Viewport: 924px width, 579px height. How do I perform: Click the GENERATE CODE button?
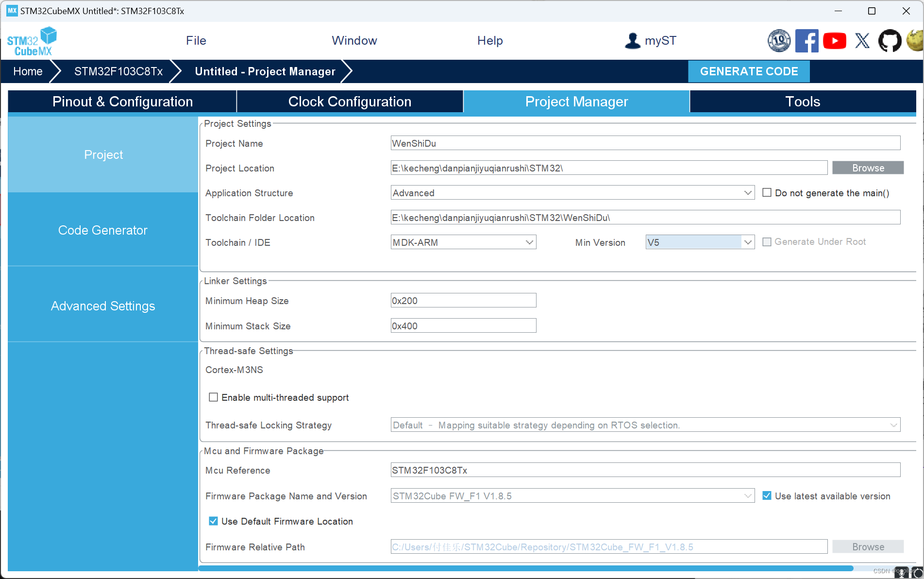click(x=749, y=71)
